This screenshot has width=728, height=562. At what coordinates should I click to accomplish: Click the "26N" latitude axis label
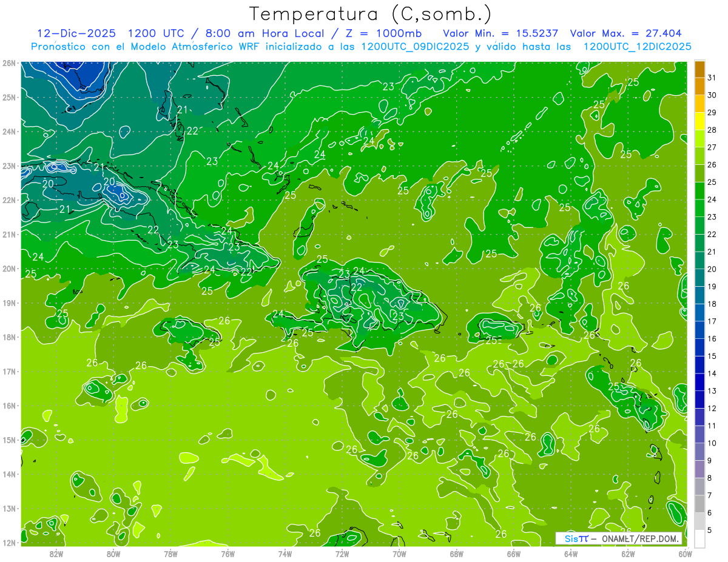pos(8,63)
